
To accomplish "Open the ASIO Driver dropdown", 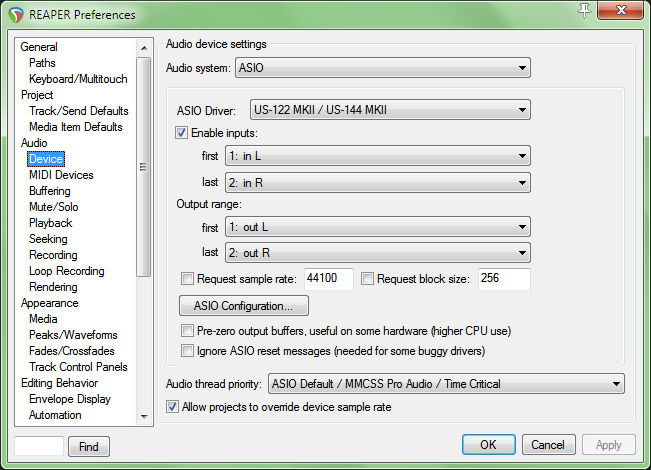I will 390,110.
